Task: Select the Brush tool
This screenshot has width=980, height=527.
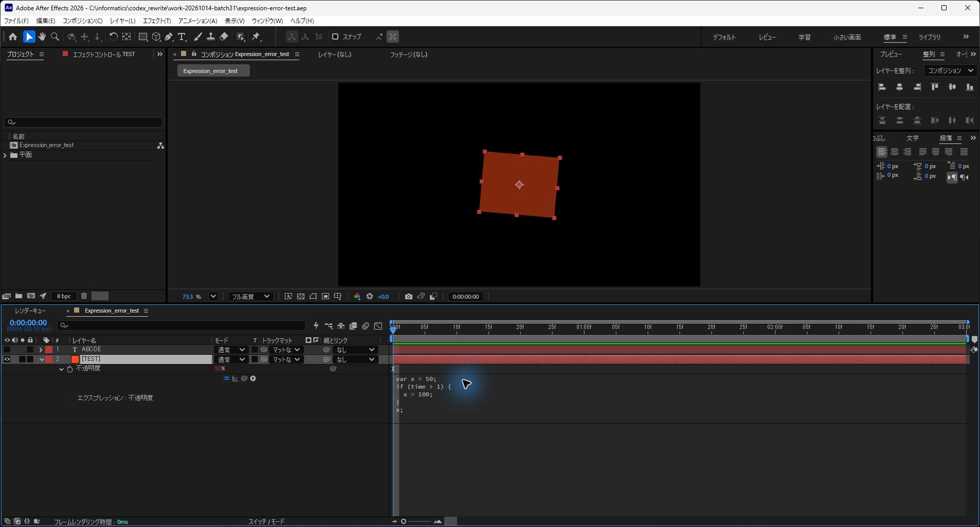Action: [x=197, y=37]
